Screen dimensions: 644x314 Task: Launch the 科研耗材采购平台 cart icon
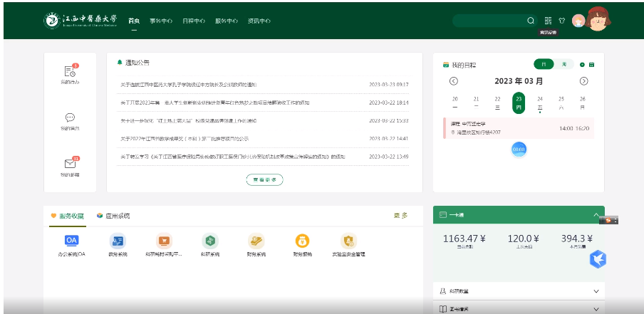(x=164, y=241)
